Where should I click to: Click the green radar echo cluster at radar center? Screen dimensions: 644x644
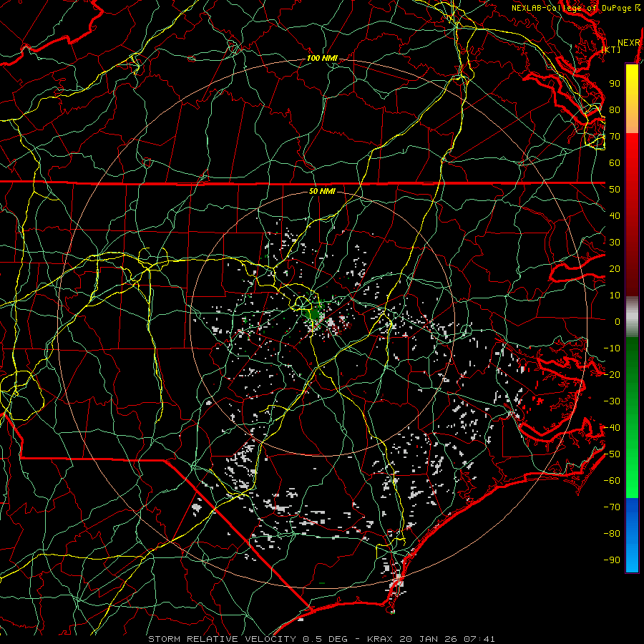(315, 314)
